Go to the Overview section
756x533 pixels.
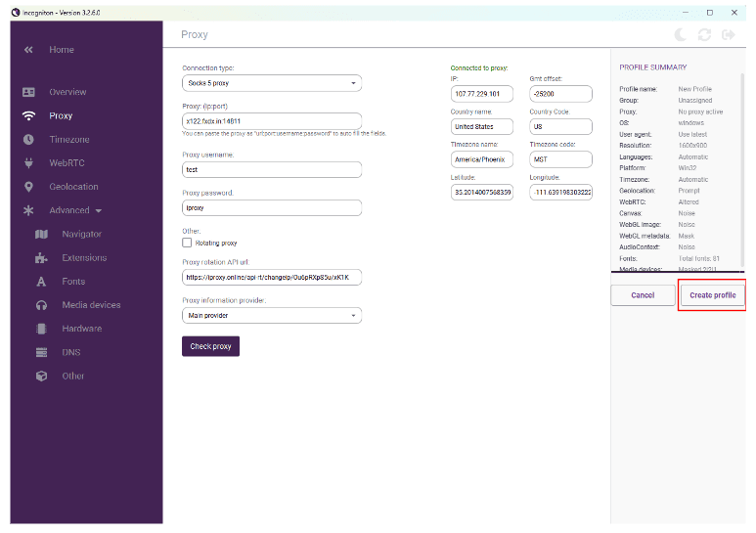pos(67,92)
